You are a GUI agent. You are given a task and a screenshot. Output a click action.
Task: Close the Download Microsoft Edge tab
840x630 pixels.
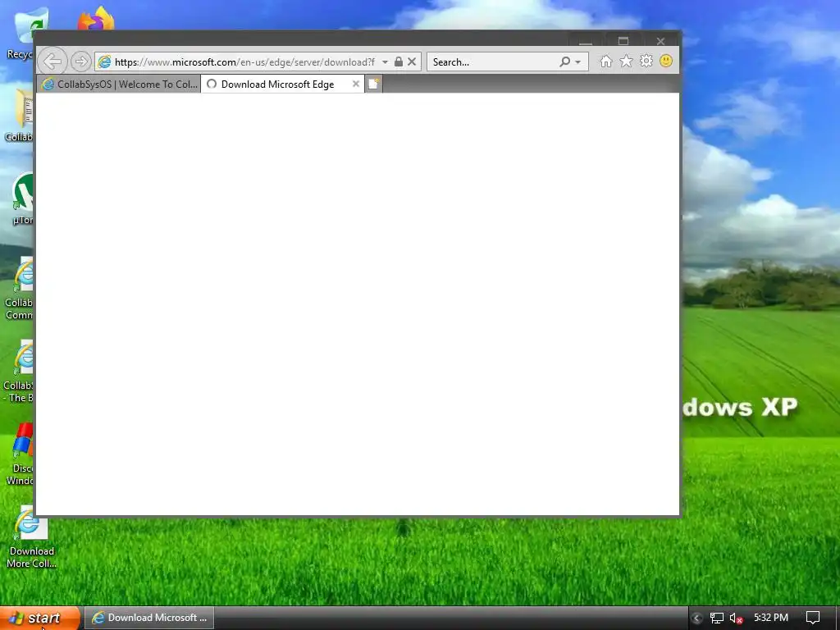(356, 84)
